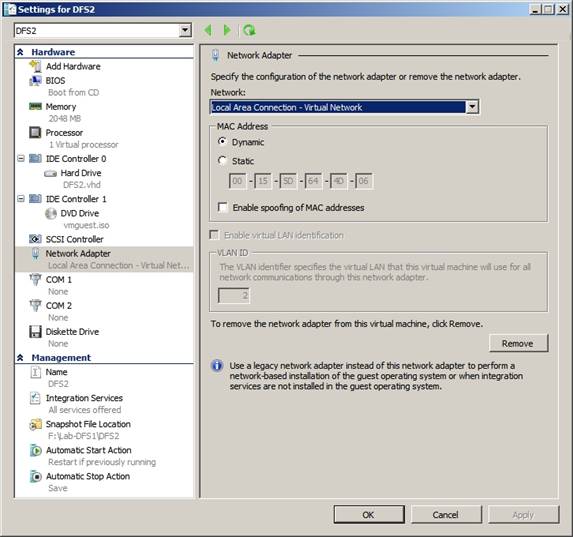Click the VLAN ID input field

pyautogui.click(x=234, y=295)
